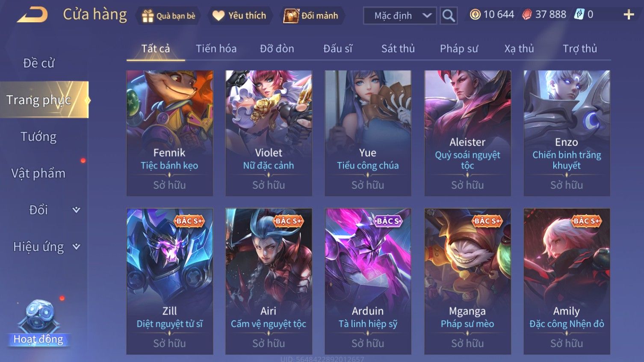Open Vật phẩm in the sidebar
Screen dimensions: 644x362
point(38,173)
